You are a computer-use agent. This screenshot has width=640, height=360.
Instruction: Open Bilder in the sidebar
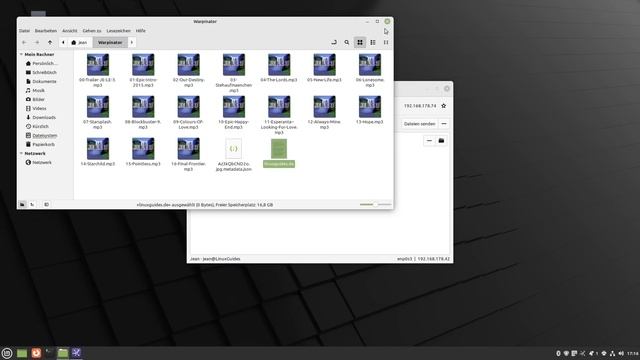(35, 100)
